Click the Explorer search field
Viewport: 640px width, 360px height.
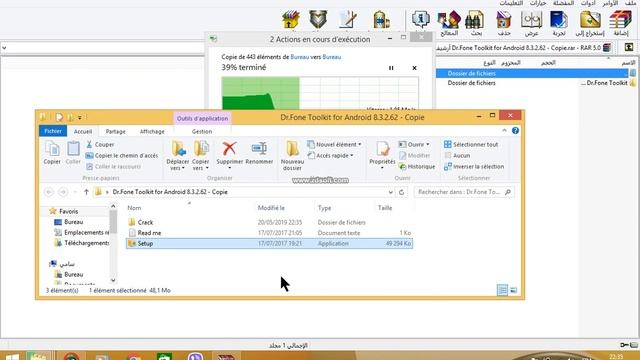point(464,192)
